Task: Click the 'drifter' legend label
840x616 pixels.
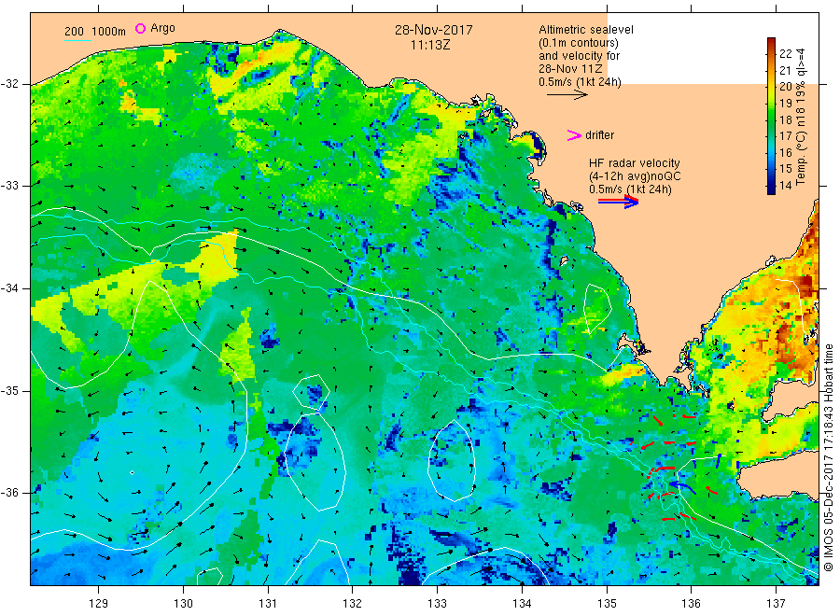Action: click(599, 135)
